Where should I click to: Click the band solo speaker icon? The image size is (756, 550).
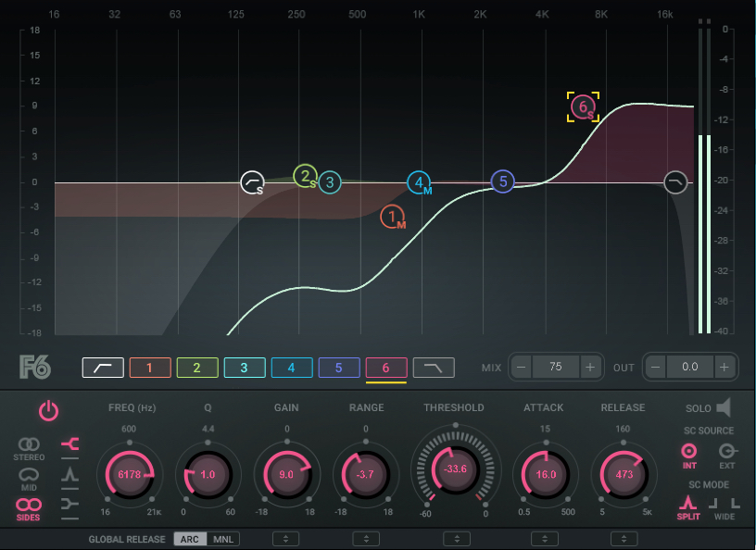coord(723,407)
